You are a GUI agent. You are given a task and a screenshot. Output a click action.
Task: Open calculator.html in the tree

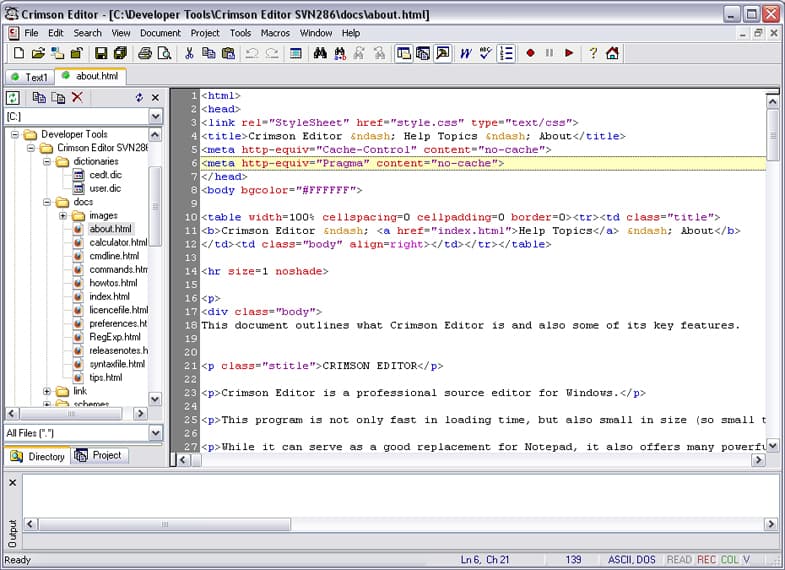pyautogui.click(x=118, y=242)
